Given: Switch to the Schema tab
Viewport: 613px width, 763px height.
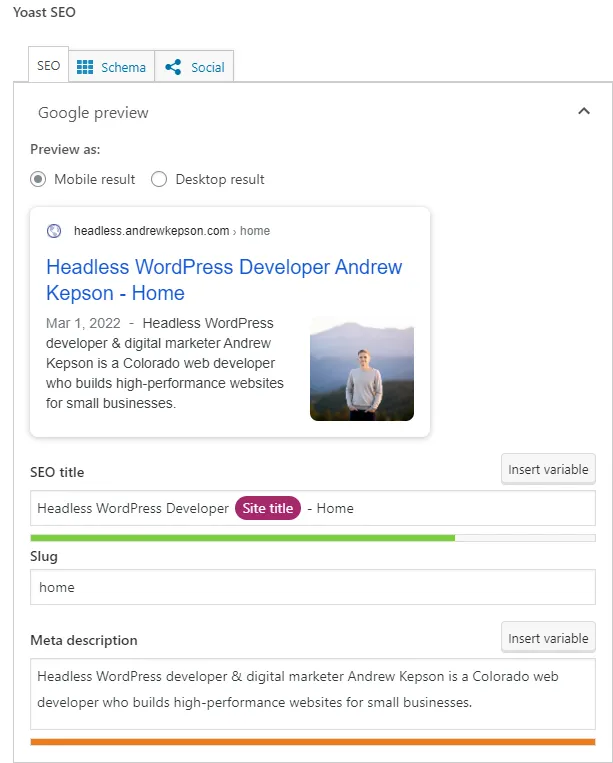Looking at the screenshot, I should click(x=111, y=67).
